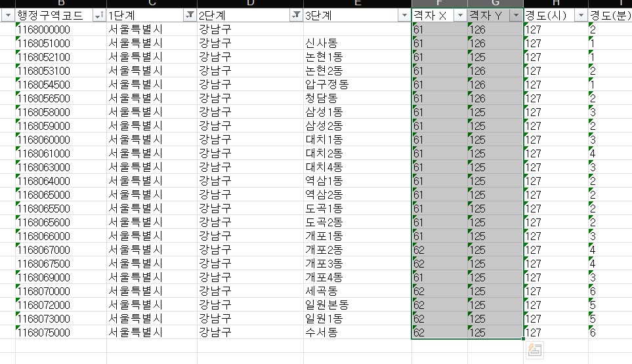Select cell with code 1168073000

click(x=61, y=319)
